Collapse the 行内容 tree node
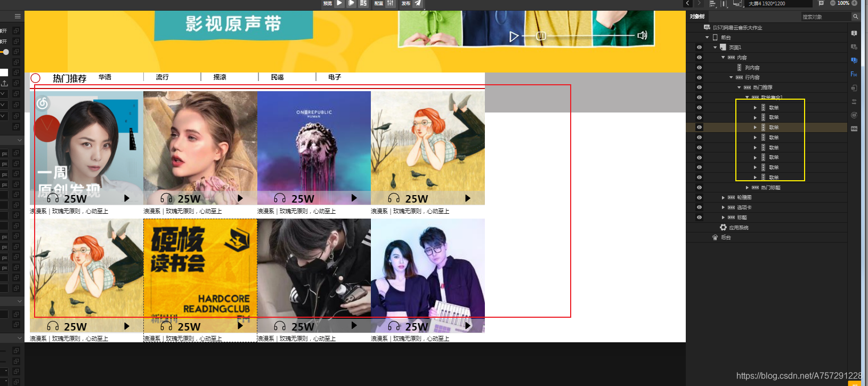The height and width of the screenshot is (386, 868). click(x=731, y=77)
